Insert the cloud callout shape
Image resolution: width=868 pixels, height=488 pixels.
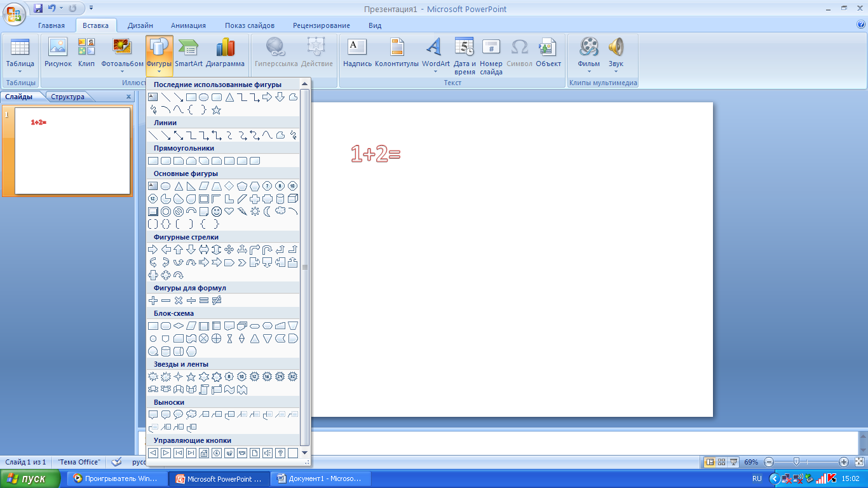click(x=191, y=415)
